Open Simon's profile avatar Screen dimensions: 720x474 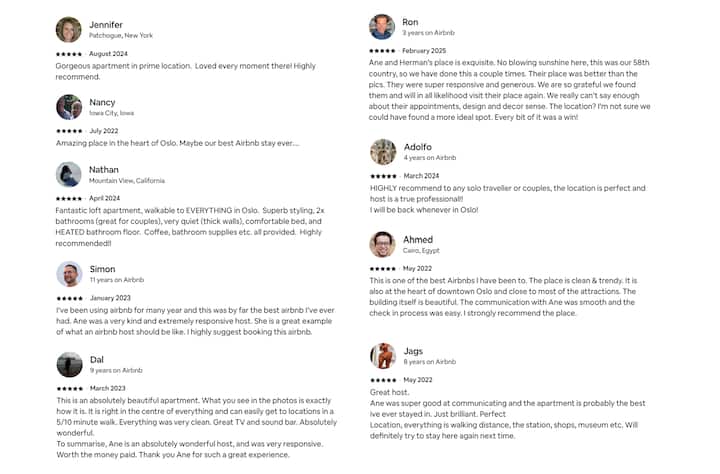pyautogui.click(x=69, y=274)
